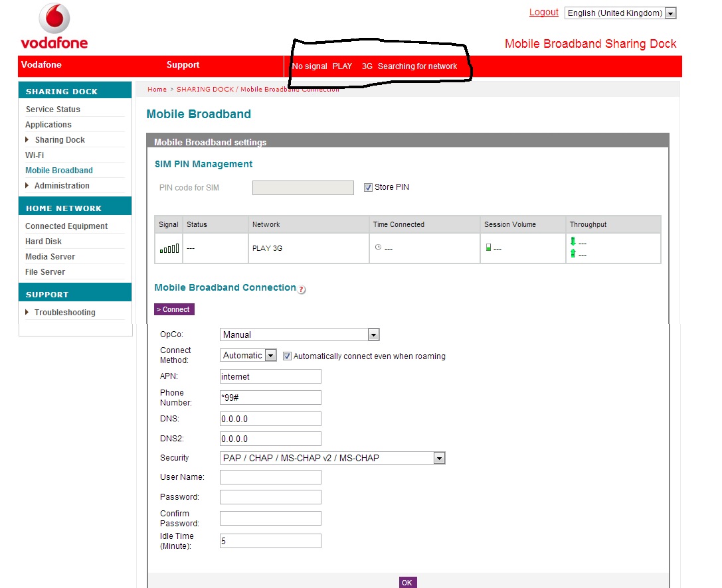This screenshot has height=588, width=722.
Task: Toggle the Store PIN checkbox
Action: tap(368, 188)
